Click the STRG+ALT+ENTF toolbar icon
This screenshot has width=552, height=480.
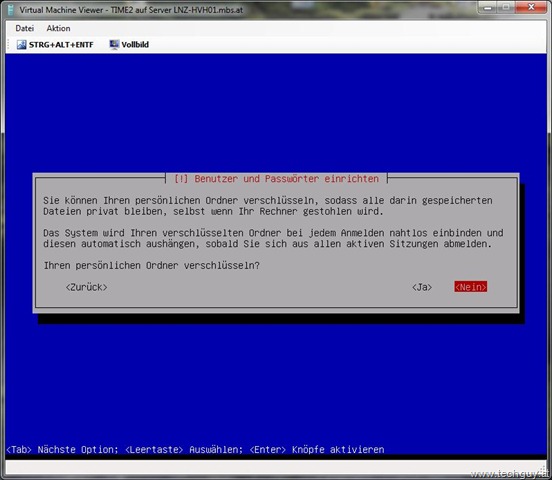pyautogui.click(x=21, y=45)
